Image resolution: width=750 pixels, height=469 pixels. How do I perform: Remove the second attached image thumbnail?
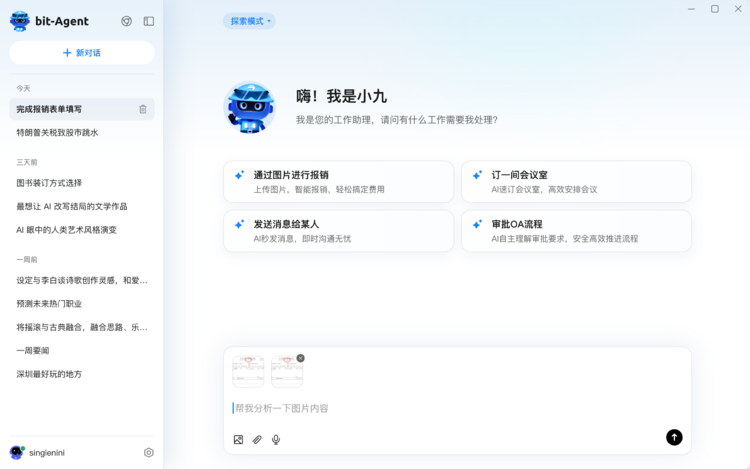(300, 358)
